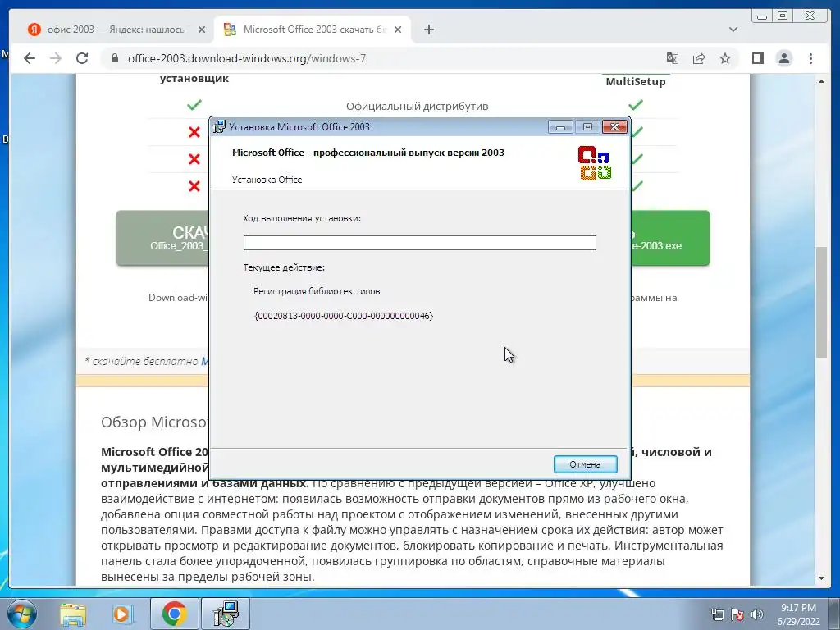
Task: Click the vertical scrollbar thumb
Action: pos(821,302)
